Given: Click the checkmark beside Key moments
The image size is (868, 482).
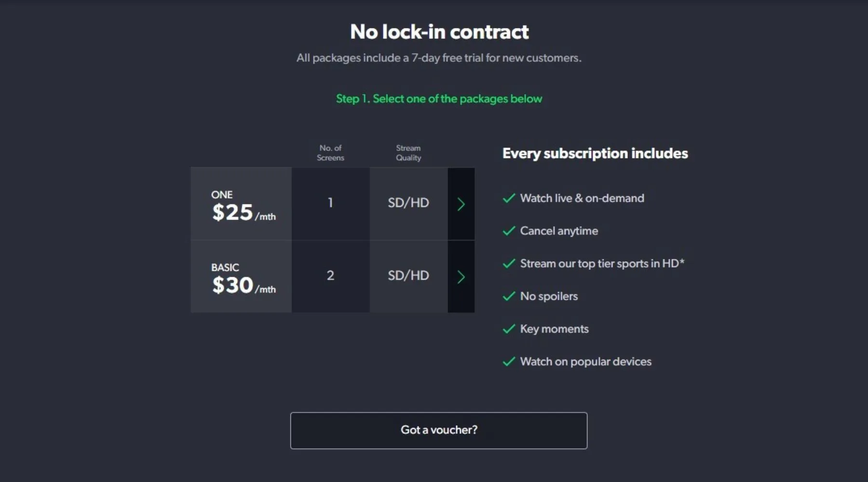Looking at the screenshot, I should (x=509, y=329).
